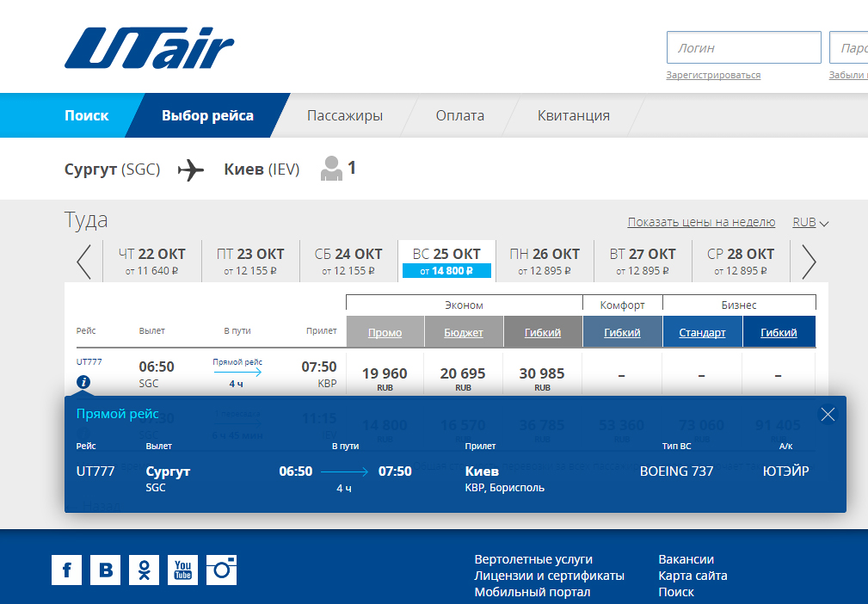Open Пассажиры step
The height and width of the screenshot is (604, 868).
pyautogui.click(x=345, y=115)
